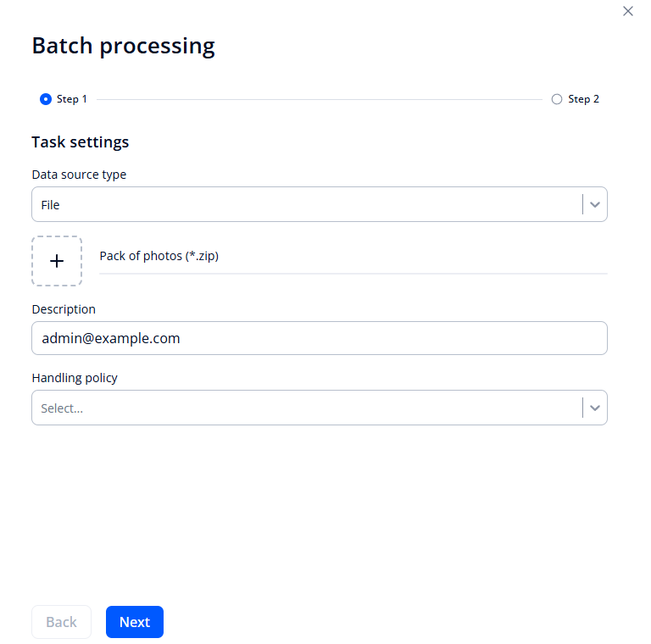
Task: Click the Handling policy label
Action: click(75, 378)
